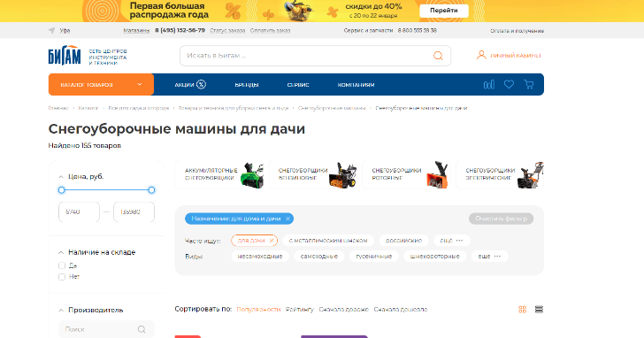The width and height of the screenshot is (644, 338).
Task: Collapse the Цена, руб. filter section
Action: pos(61,177)
